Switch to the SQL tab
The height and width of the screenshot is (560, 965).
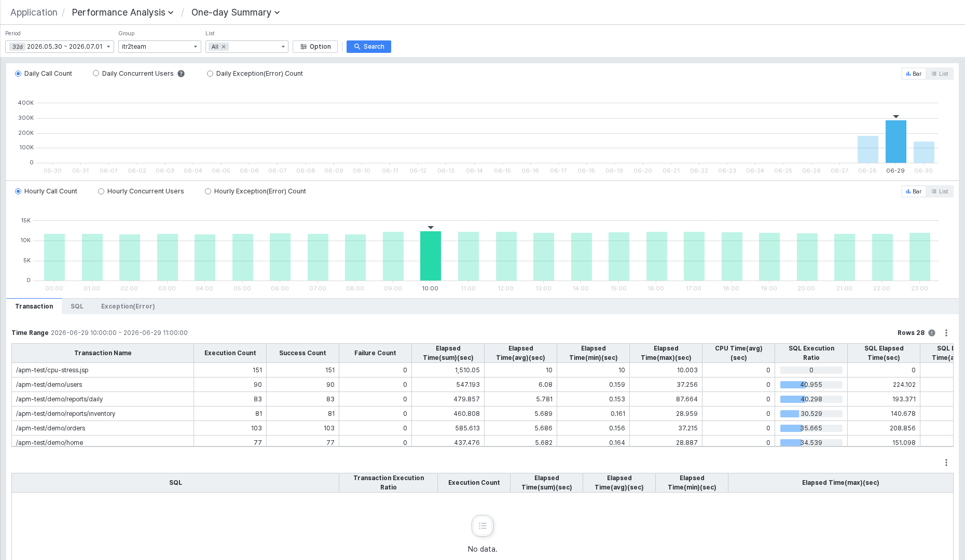77,306
